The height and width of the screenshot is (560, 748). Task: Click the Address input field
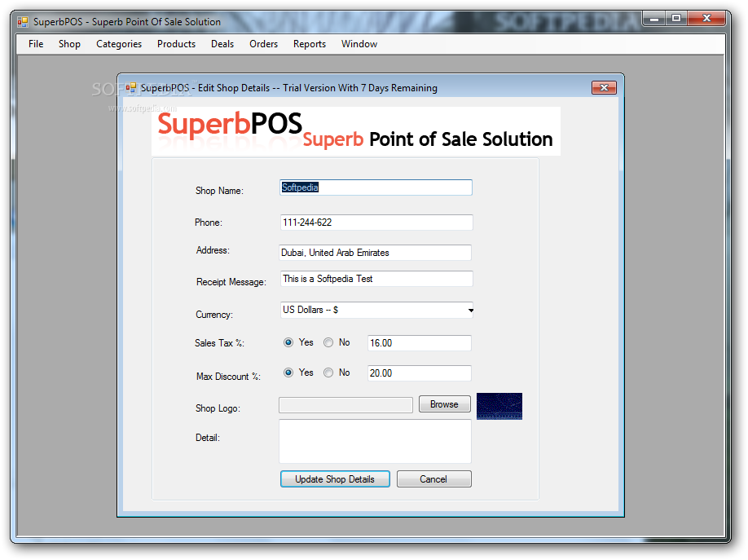(376, 253)
